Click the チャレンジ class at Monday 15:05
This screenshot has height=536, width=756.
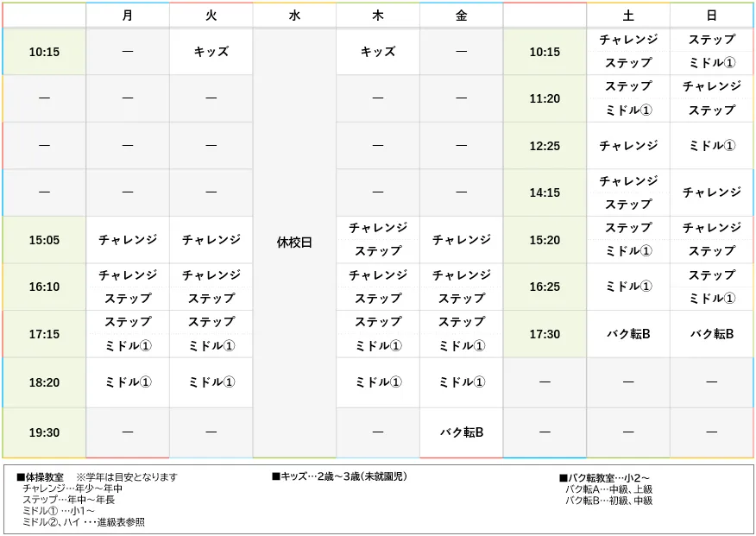point(126,239)
